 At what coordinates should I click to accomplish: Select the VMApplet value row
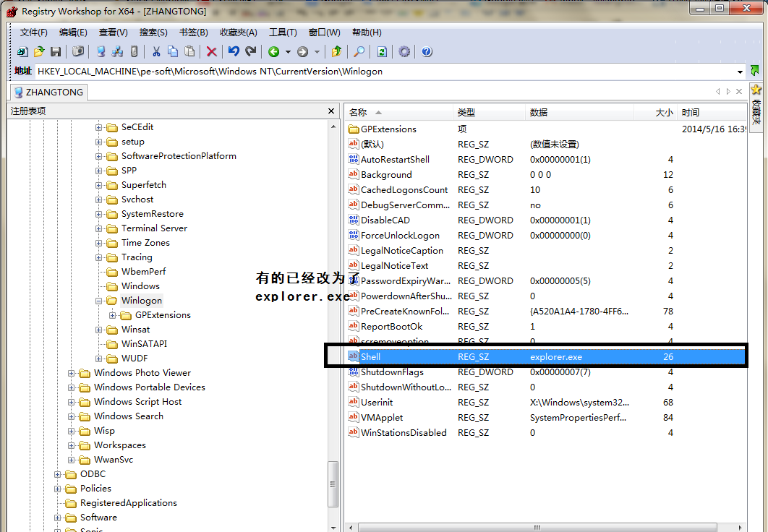[x=546, y=418]
